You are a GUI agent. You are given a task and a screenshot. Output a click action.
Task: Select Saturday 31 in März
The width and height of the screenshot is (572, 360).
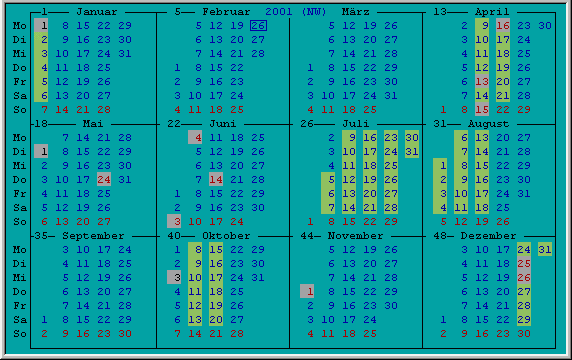pyautogui.click(x=391, y=96)
